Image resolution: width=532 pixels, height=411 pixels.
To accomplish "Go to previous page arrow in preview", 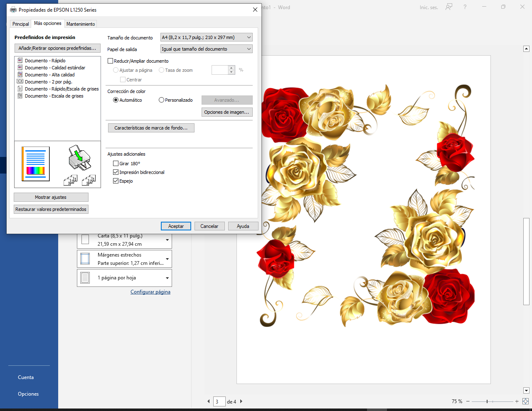I will point(209,401).
